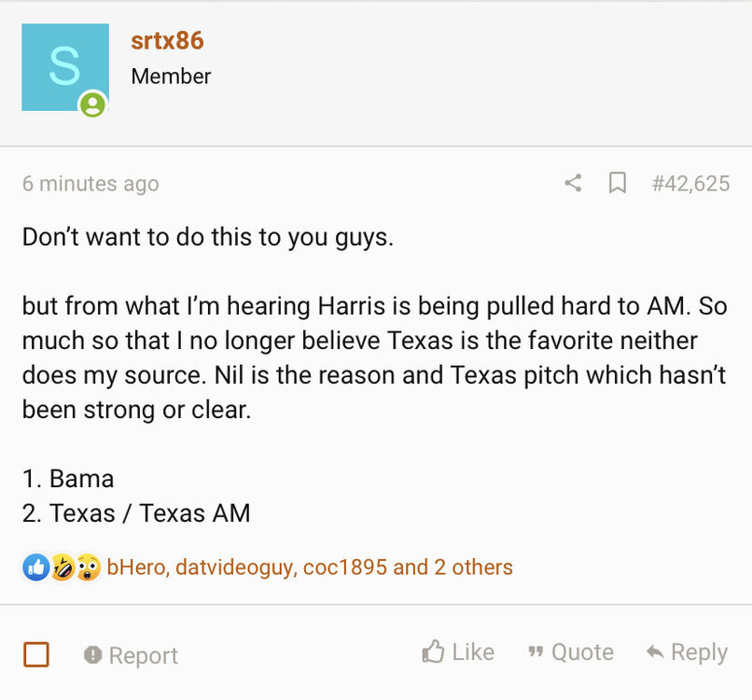Open srtx86's avatar thumbnail

click(x=64, y=67)
